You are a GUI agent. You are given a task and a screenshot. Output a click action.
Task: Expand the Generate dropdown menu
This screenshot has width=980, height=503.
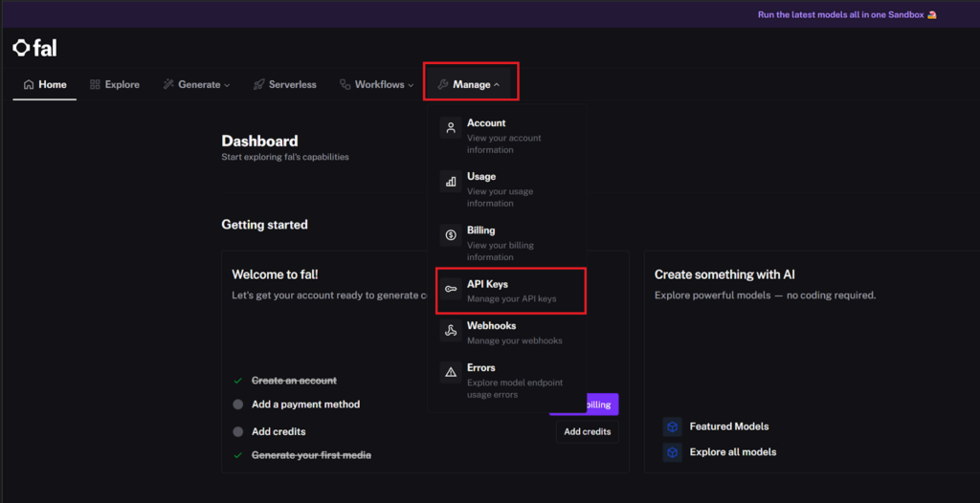coord(197,84)
